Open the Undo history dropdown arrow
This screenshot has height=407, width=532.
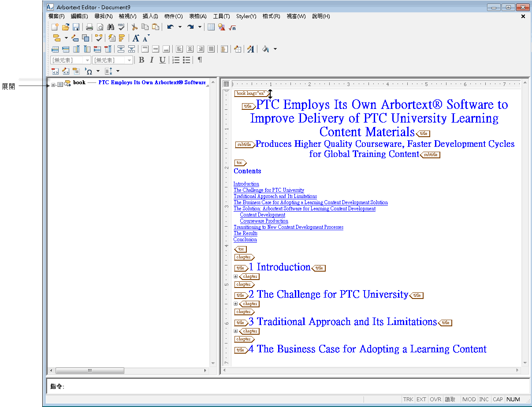pos(179,27)
